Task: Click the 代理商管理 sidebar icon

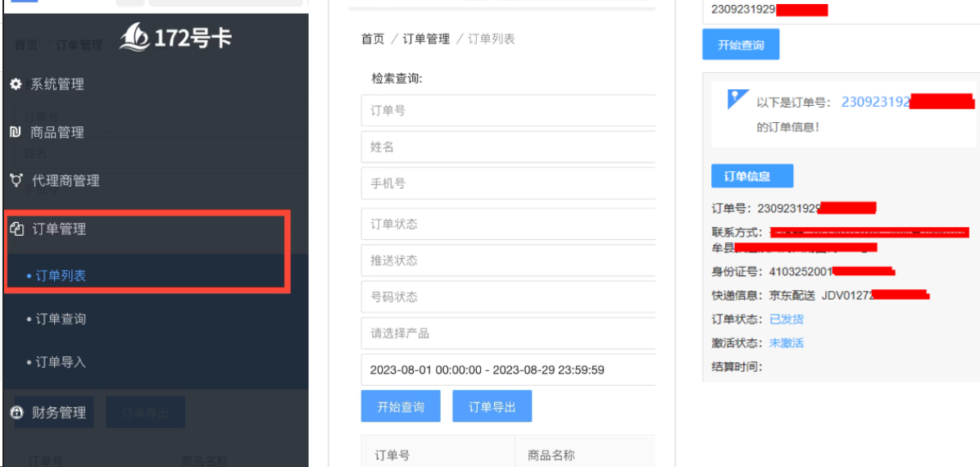Action: coord(16,180)
